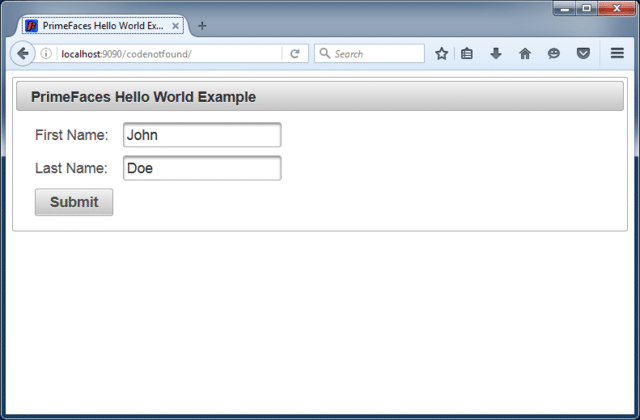Image resolution: width=640 pixels, height=420 pixels.
Task: Save to Pocket icon
Action: [x=583, y=53]
